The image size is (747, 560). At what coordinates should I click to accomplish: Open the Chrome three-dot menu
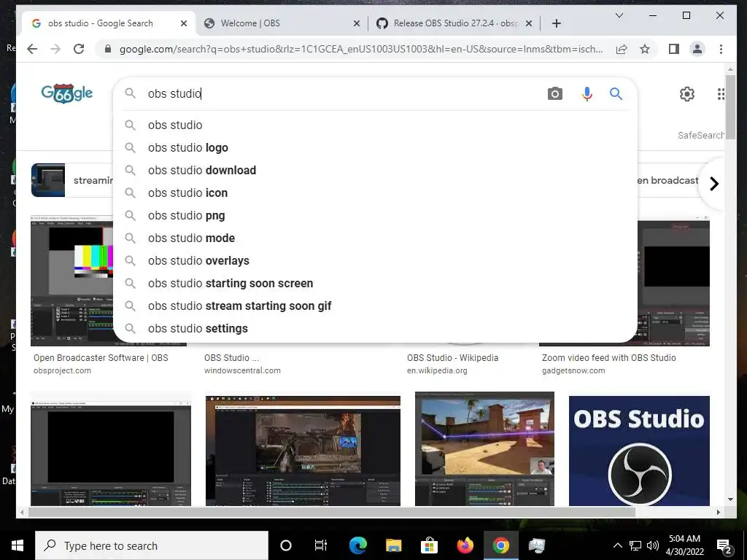tap(721, 49)
